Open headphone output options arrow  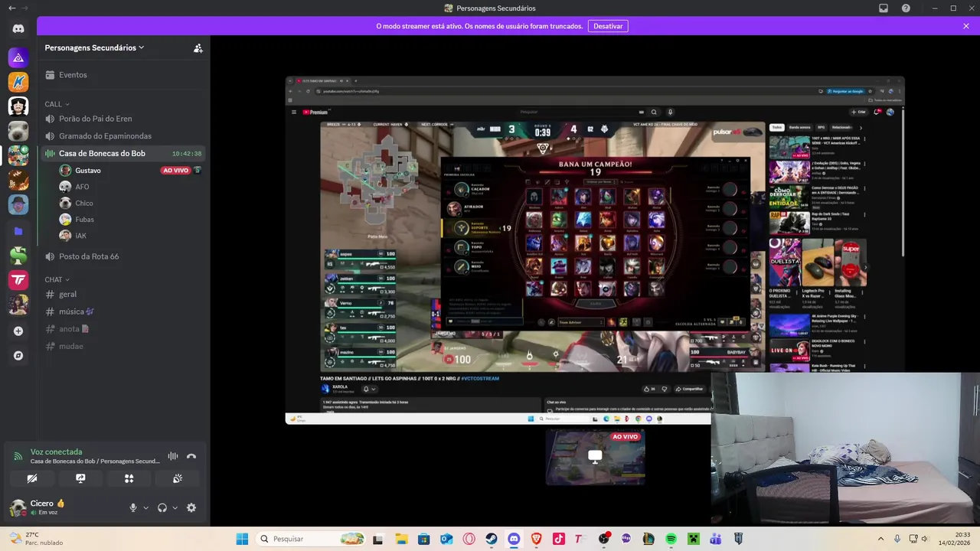(x=175, y=507)
